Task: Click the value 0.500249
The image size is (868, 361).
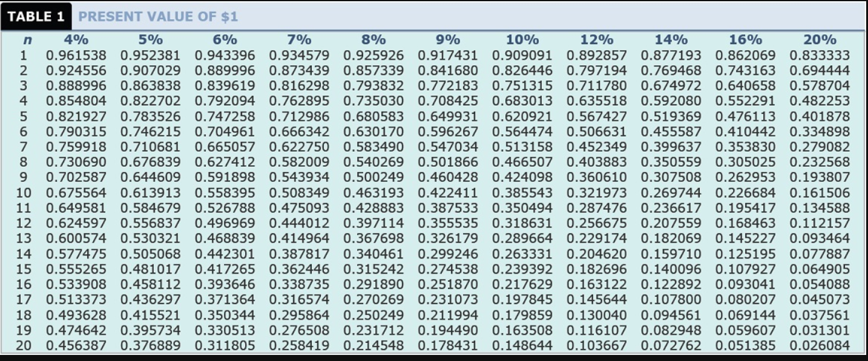Action: click(373, 177)
